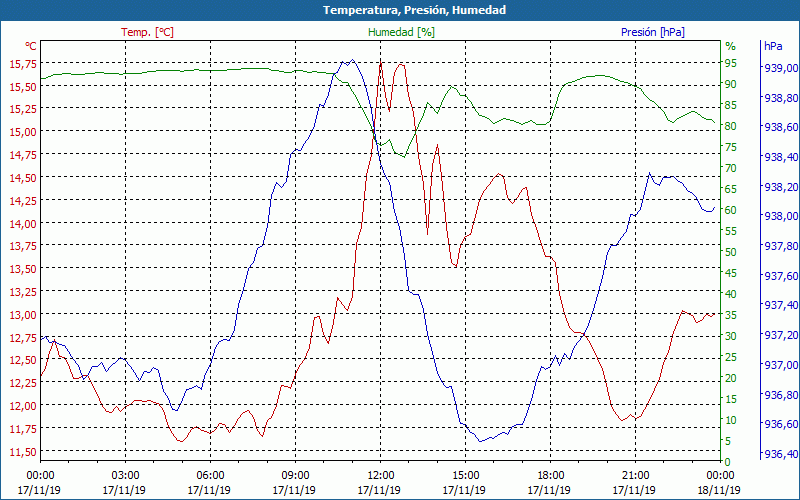800x500 pixels.
Task: Select the '936,40' pressure axis value
Action: click(x=780, y=454)
